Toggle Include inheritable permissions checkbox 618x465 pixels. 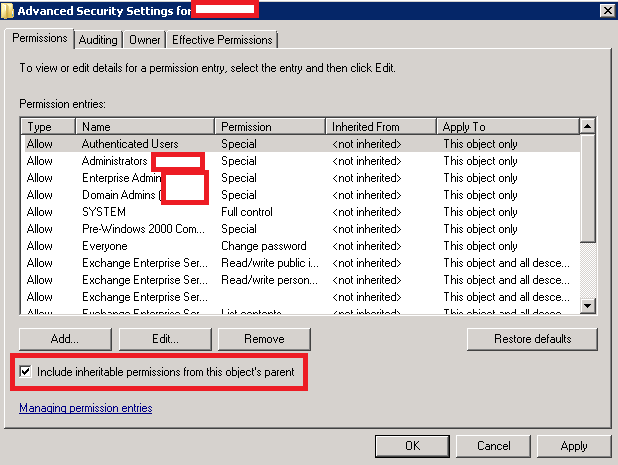coord(25,372)
